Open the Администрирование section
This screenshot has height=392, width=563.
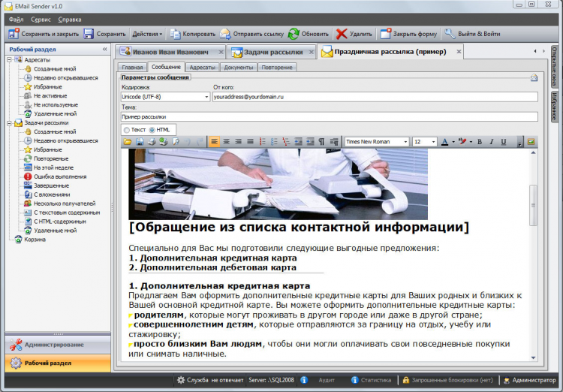point(58,345)
